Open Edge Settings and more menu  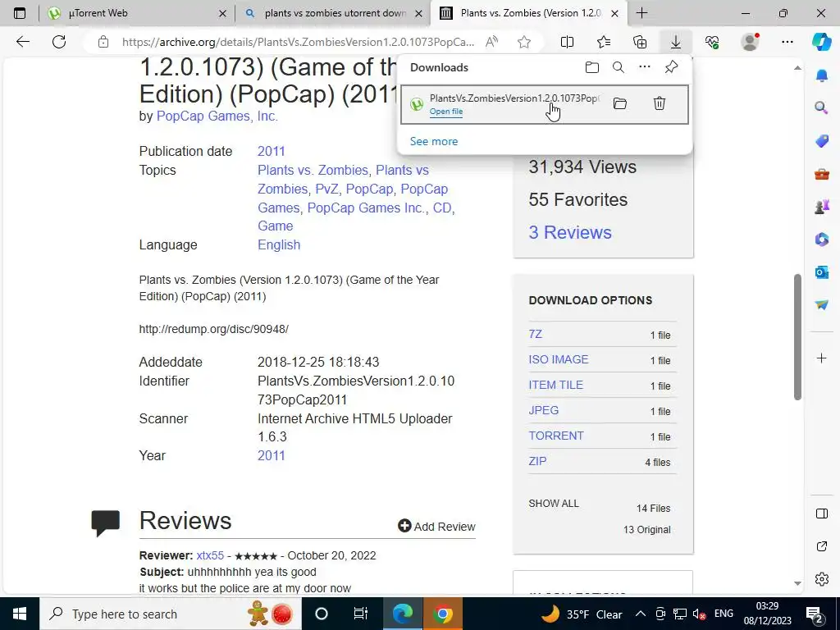click(x=787, y=42)
